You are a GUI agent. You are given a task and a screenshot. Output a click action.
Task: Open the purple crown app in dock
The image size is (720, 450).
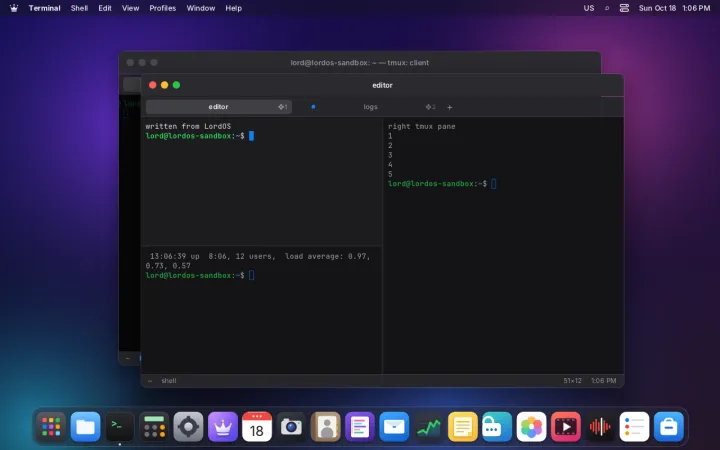coord(223,427)
